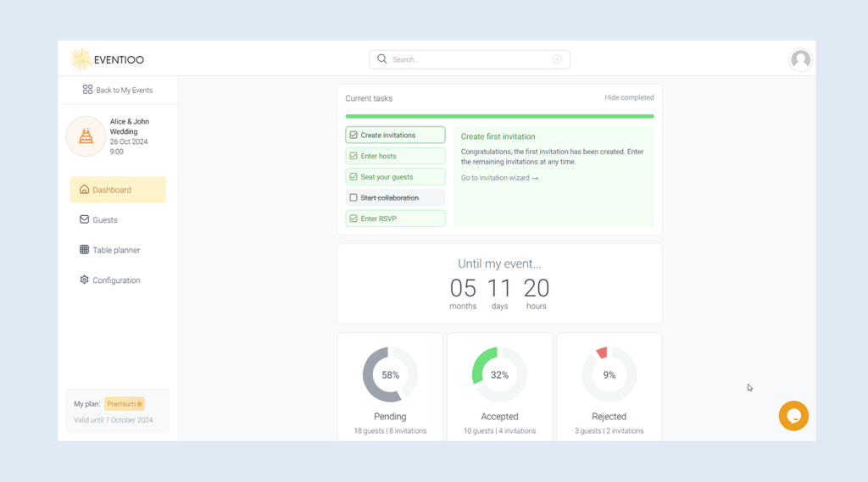Click the Rejected 9% donut chart

click(x=609, y=374)
